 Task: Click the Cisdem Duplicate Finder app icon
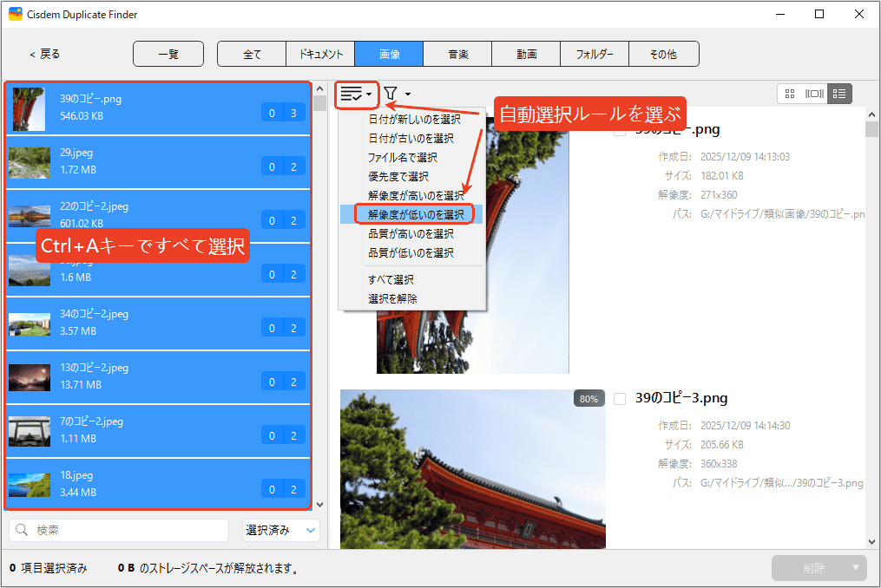click(15, 15)
